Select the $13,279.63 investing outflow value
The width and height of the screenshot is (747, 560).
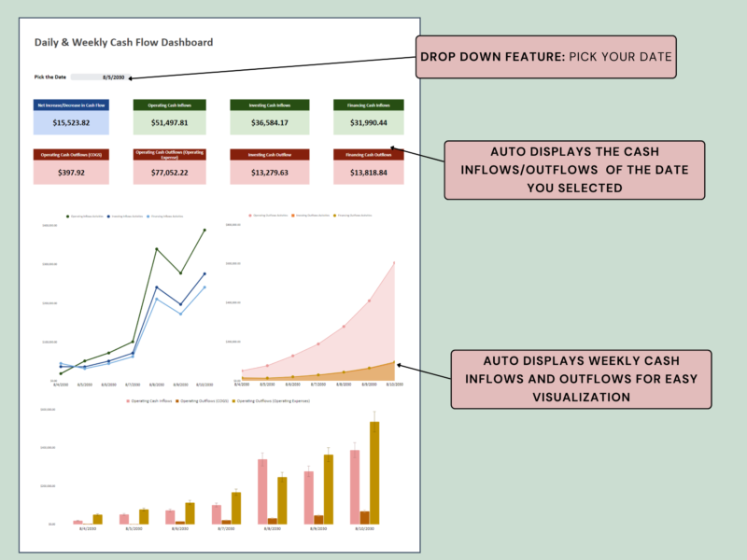270,173
